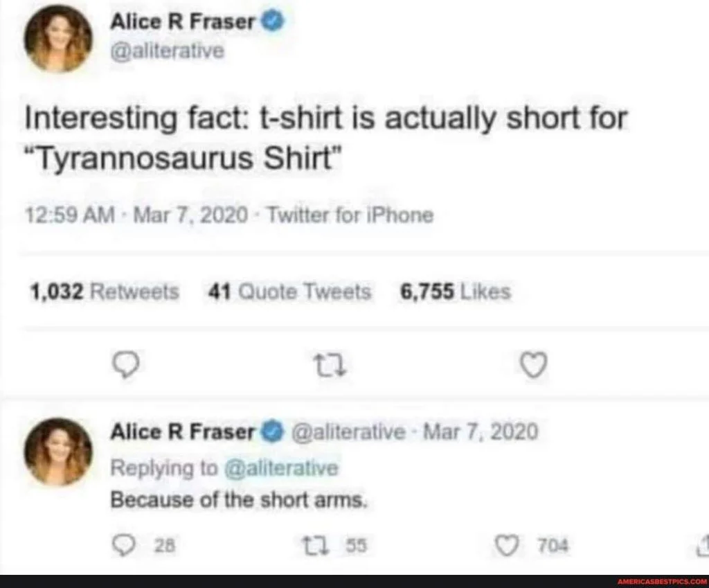Viewport: 709px width, 588px height.
Task: Share the short arms reply
Action: tap(703, 545)
